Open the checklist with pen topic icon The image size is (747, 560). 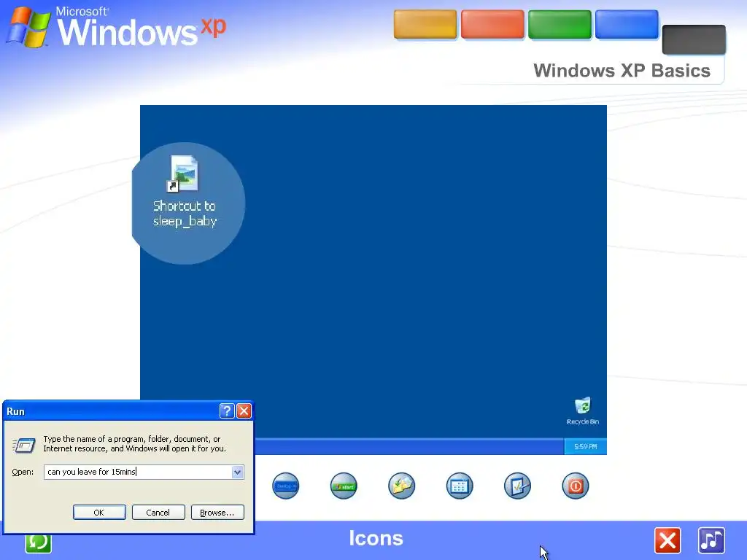coord(517,486)
